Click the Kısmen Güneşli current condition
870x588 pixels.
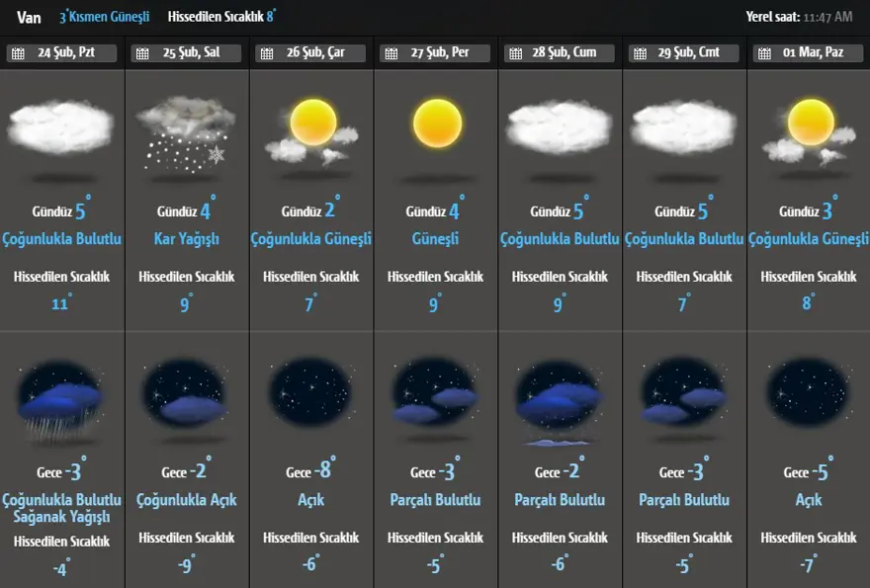click(x=109, y=17)
